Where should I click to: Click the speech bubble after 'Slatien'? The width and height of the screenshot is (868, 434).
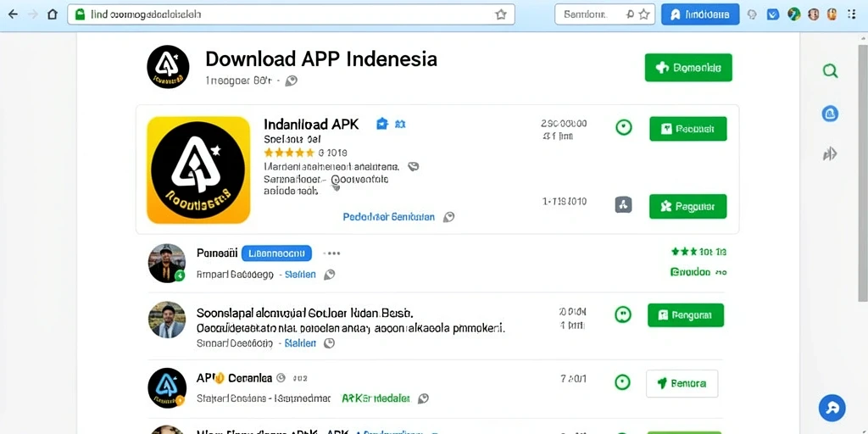[330, 274]
